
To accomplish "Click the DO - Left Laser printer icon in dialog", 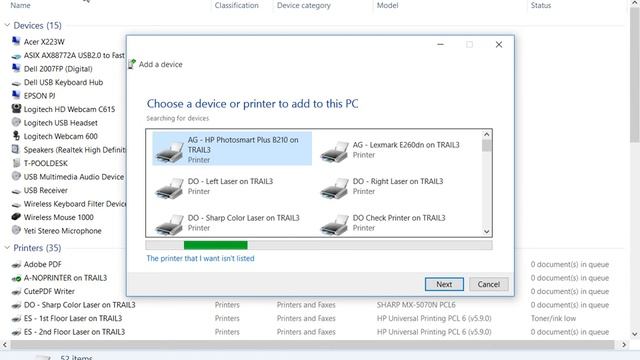I will 169,188.
